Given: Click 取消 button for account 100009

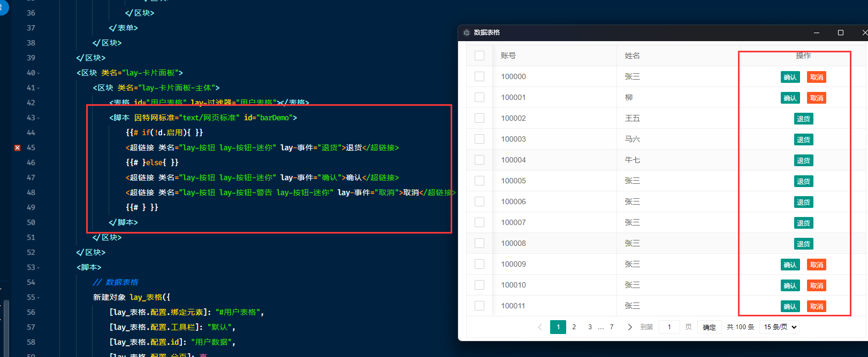Looking at the screenshot, I should tap(817, 265).
